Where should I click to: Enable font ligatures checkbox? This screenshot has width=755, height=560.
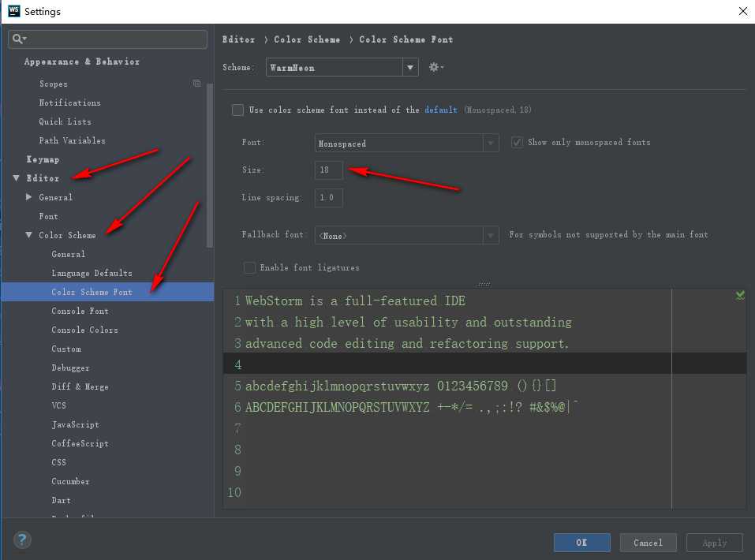tap(249, 267)
